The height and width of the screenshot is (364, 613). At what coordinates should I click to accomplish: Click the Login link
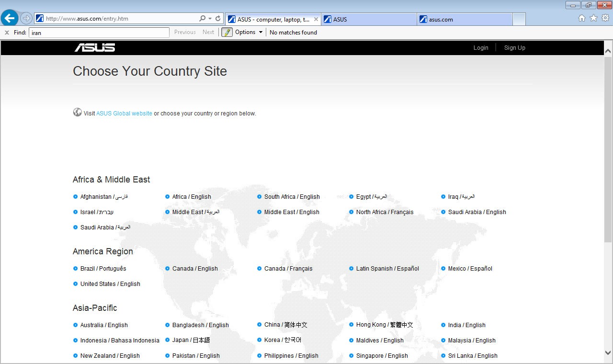coord(481,48)
